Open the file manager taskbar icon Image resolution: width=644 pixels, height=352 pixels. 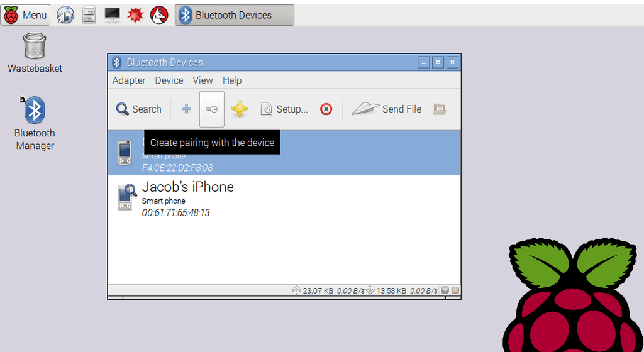coord(89,15)
